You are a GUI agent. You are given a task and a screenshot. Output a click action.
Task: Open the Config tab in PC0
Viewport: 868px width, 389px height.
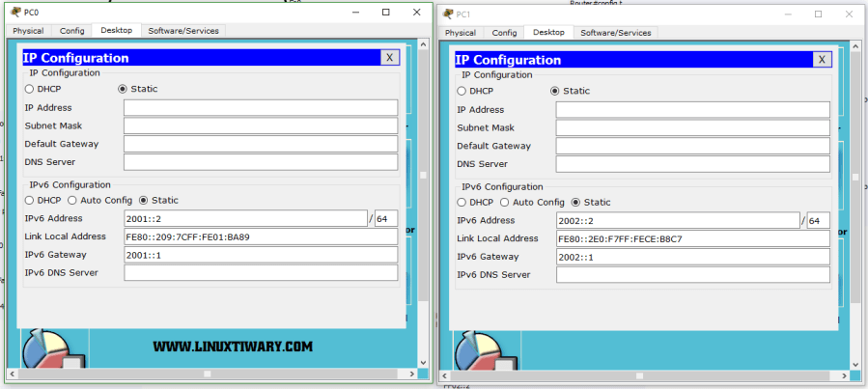pos(72,31)
